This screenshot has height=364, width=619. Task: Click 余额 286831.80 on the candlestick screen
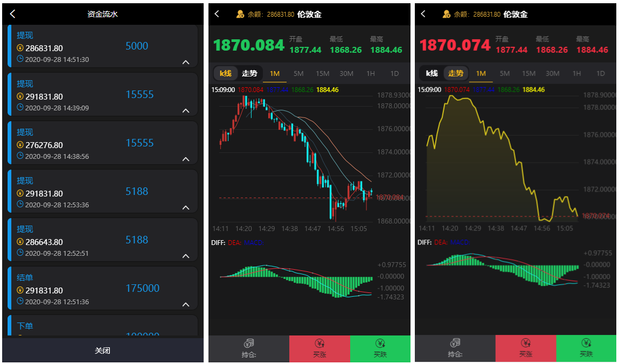pyautogui.click(x=271, y=14)
